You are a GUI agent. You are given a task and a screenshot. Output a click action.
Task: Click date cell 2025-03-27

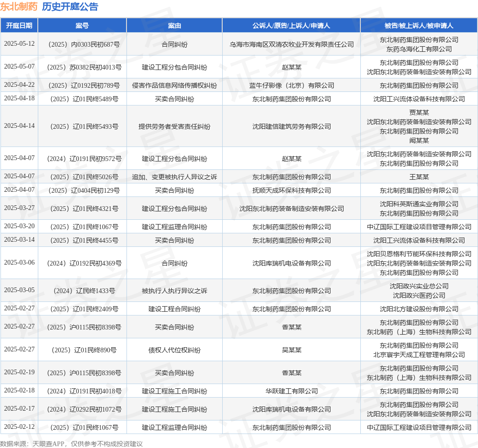[19, 208]
